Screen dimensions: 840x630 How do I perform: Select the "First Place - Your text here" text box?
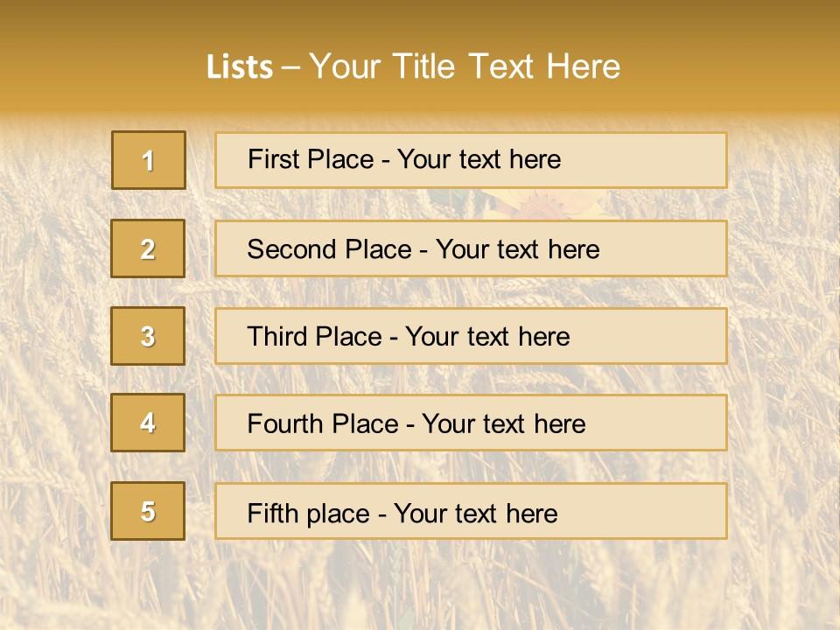coord(471,160)
